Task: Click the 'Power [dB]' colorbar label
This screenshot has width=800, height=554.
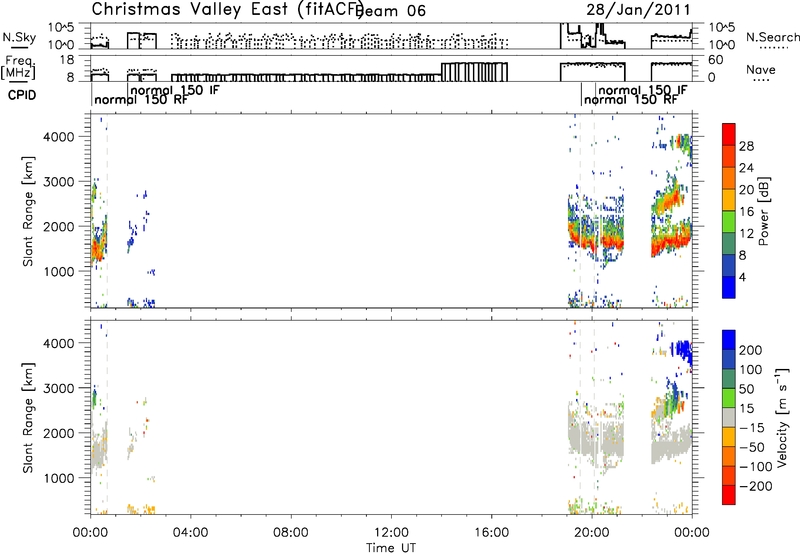Action: tap(764, 211)
